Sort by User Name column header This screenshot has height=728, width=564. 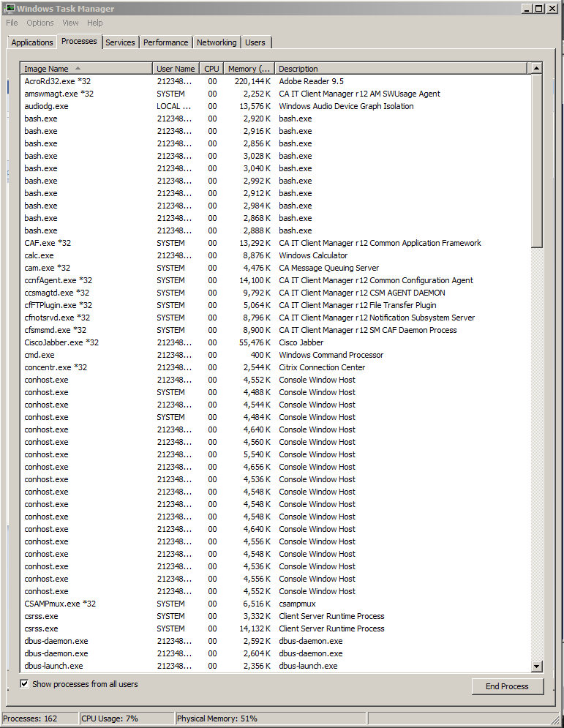[x=176, y=68]
